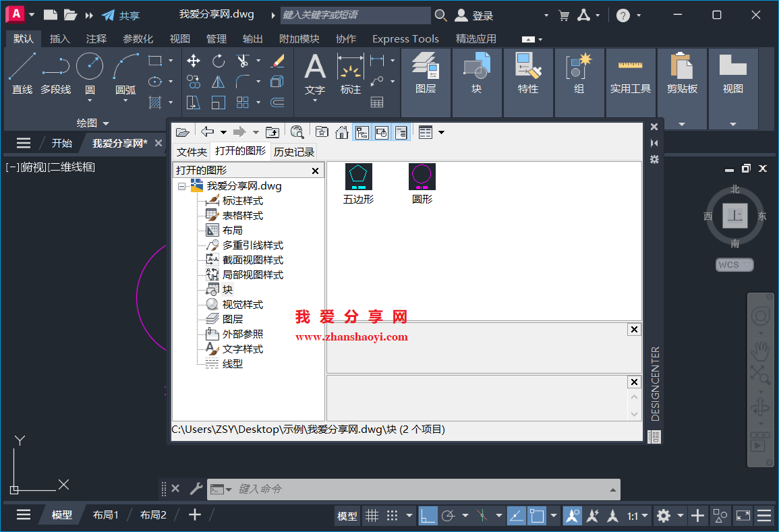The image size is (779, 532).
Task: Add a new layout with plus button
Action: coord(195,515)
